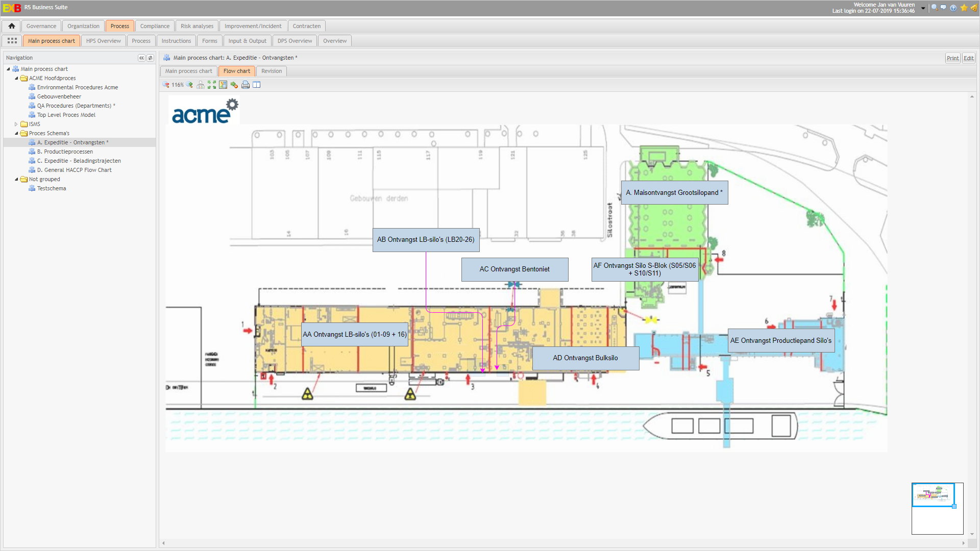Viewport: 980px width, 551px height.
Task: Open the app launcher grid icon
Action: 11,40
